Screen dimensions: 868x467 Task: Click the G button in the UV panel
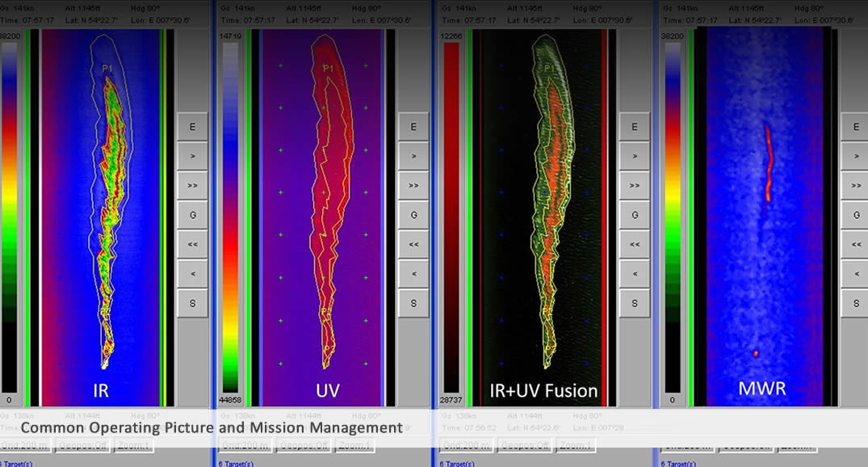tap(413, 215)
